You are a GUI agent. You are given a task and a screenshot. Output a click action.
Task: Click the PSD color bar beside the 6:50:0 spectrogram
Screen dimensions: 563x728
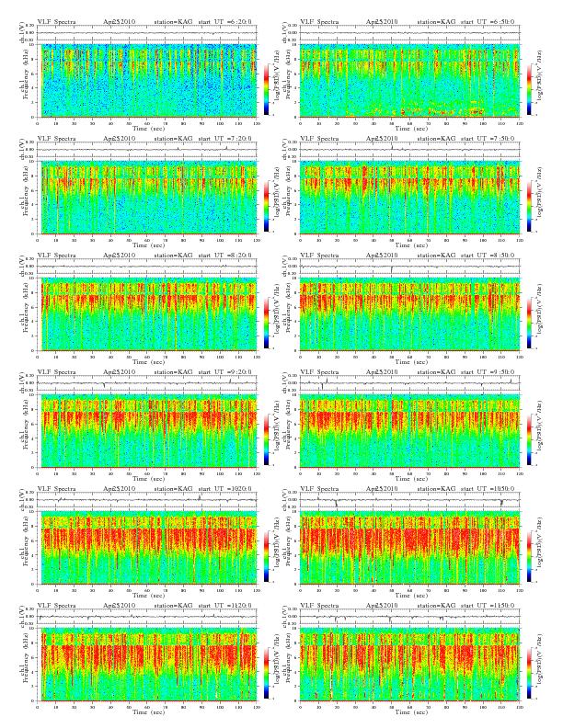point(530,89)
